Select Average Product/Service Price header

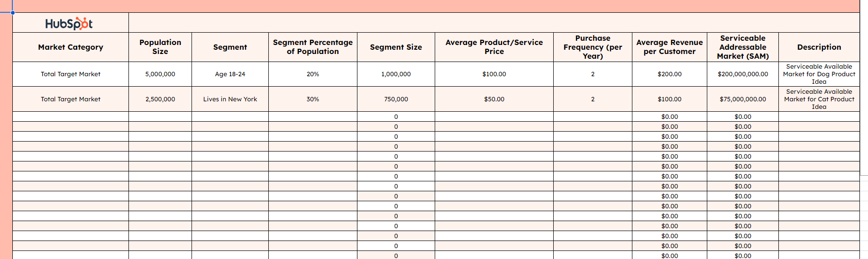pos(494,47)
